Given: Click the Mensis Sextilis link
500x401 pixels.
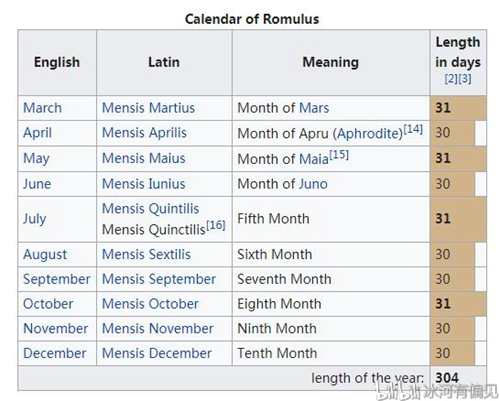Looking at the screenshot, I should click(x=146, y=255).
